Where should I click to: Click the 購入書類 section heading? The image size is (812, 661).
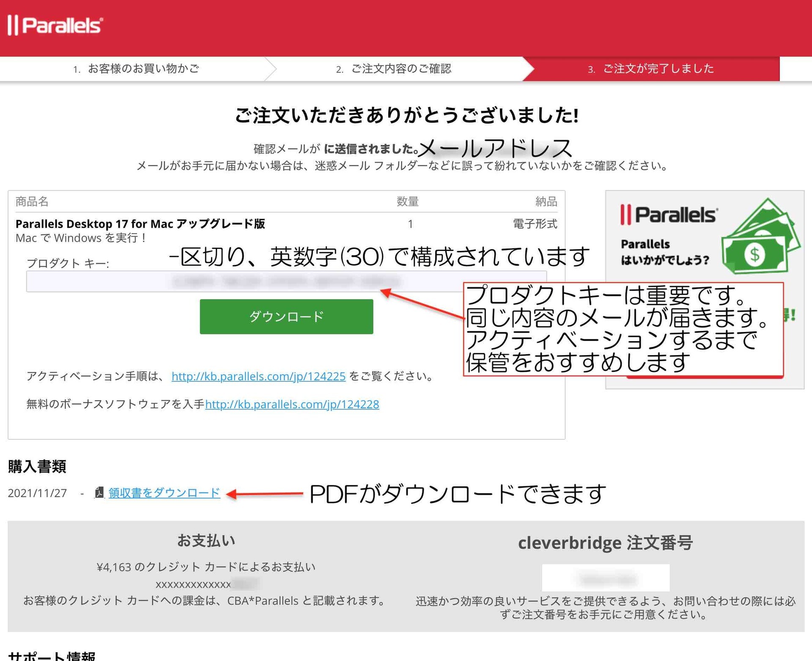coord(37,467)
